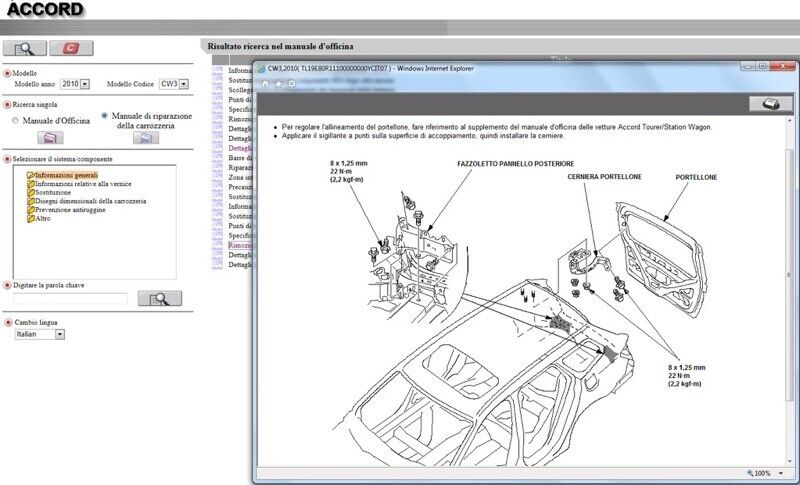
Task: Close the Internet Explorer popup window
Action: coord(783,66)
